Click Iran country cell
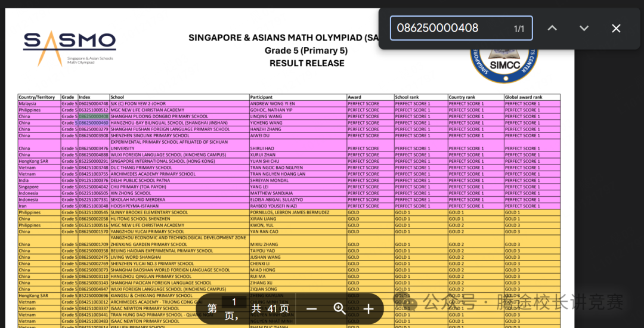The image size is (644, 328). pyautogui.click(x=22, y=206)
